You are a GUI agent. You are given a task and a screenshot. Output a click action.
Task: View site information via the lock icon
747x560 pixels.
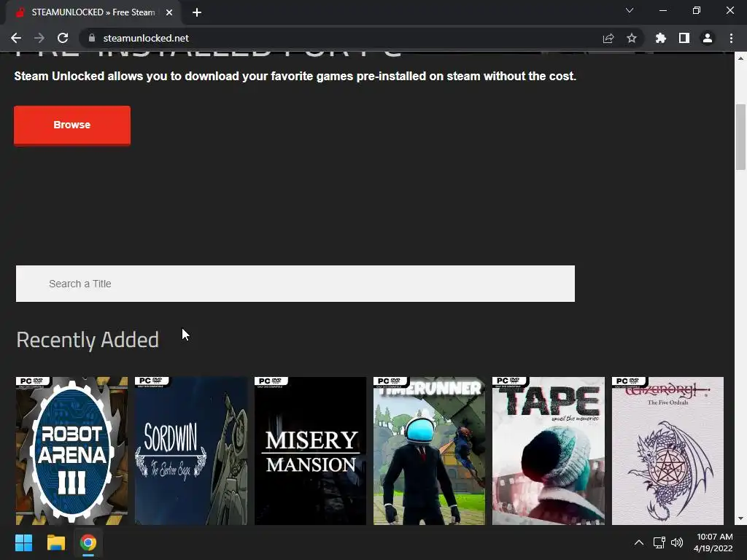93,38
